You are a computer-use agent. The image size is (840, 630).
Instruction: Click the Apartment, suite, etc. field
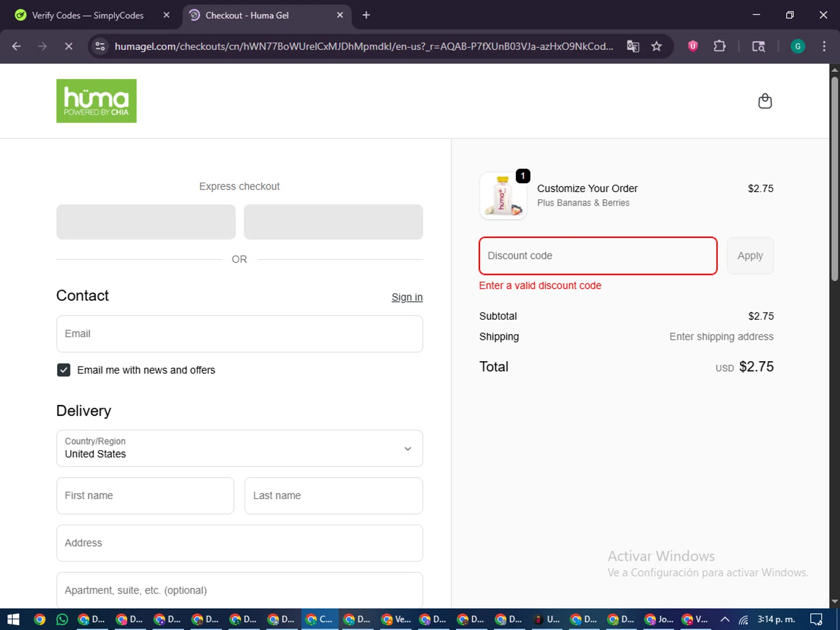click(x=240, y=590)
